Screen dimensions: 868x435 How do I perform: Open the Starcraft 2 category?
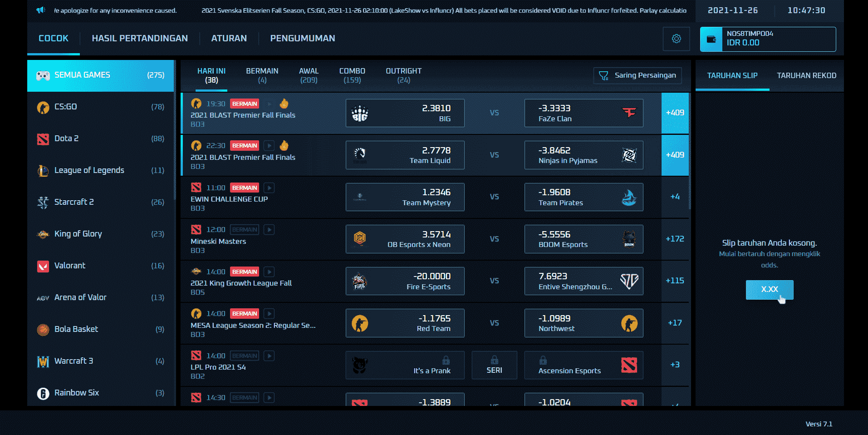43,202
